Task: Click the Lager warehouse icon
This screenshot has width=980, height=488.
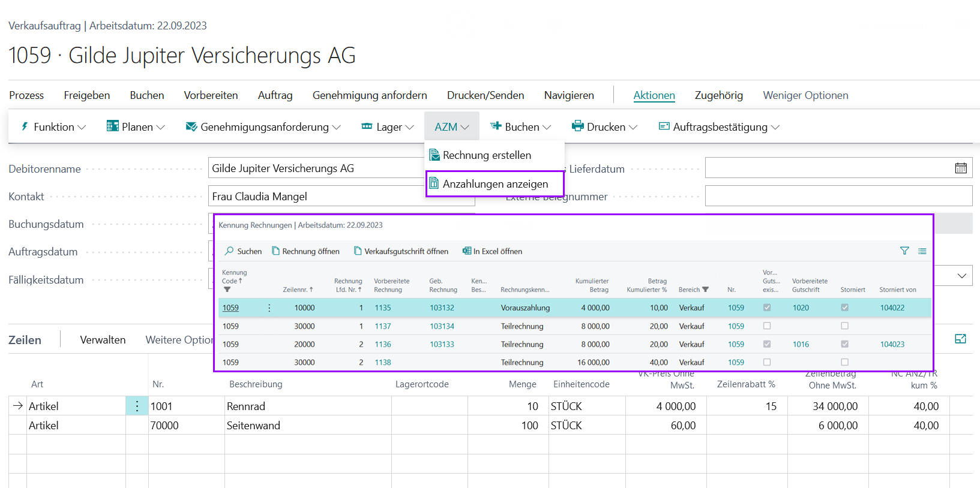Action: 367,126
